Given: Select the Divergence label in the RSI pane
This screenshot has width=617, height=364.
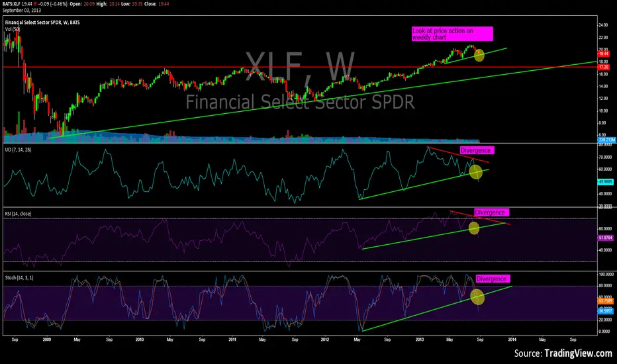Looking at the screenshot, I should point(491,212).
